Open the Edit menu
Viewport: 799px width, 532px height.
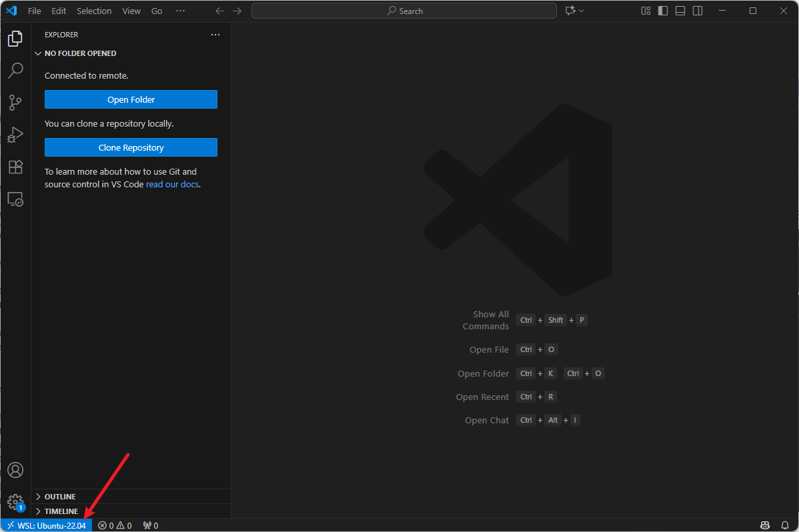[59, 11]
